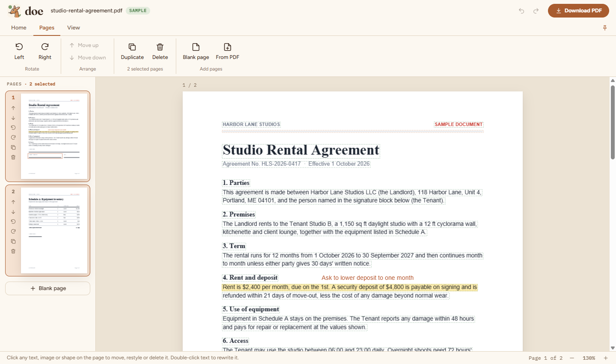The image size is (616, 364).
Task: Rotate page 2 left from sidebar
Action: click(x=13, y=222)
